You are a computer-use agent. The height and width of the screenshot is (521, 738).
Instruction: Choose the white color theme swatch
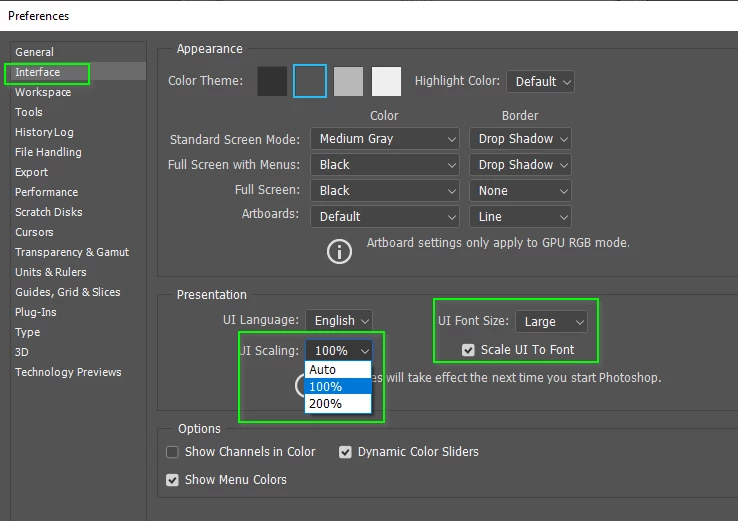tap(386, 81)
